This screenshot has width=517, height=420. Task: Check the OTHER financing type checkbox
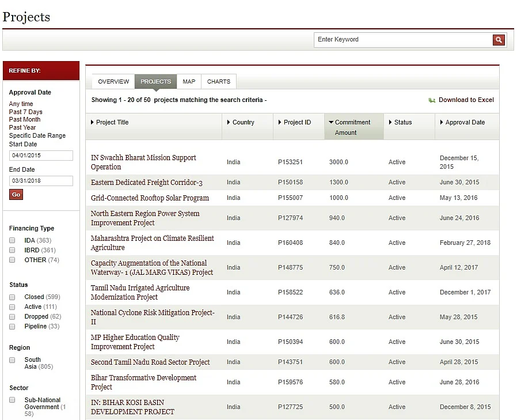12,260
